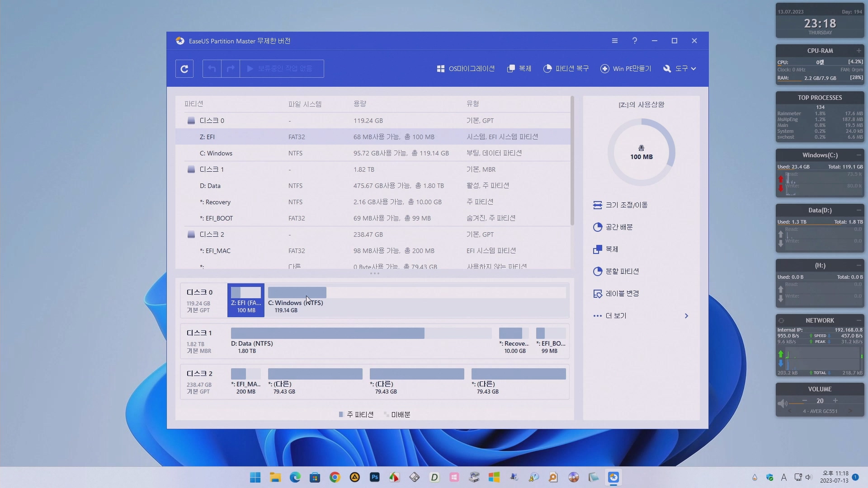Screen dimensions: 868x488
Task: Select the *: Recovery partition row
Action: 373,202
